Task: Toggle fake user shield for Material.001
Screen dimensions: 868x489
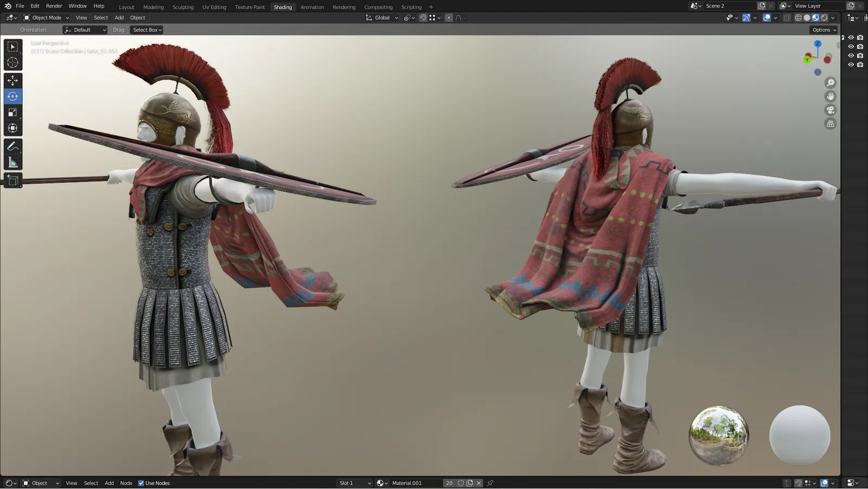Action: 461,483
